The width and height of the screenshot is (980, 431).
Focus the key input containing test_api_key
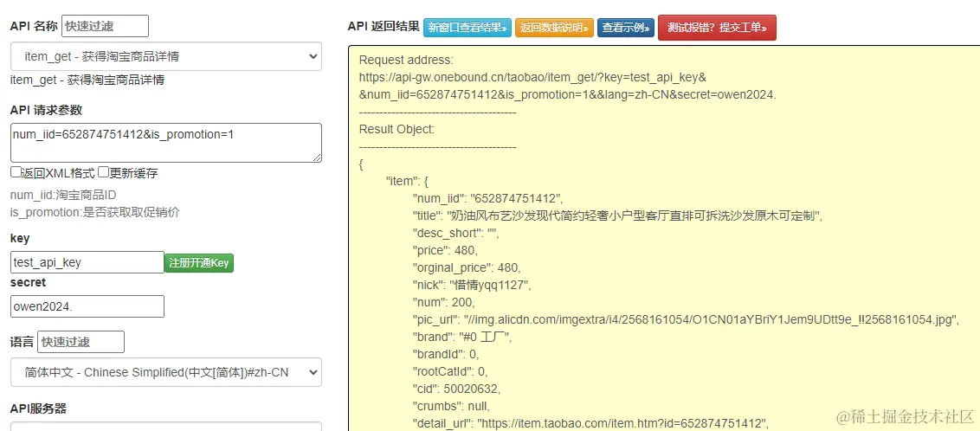(87, 262)
